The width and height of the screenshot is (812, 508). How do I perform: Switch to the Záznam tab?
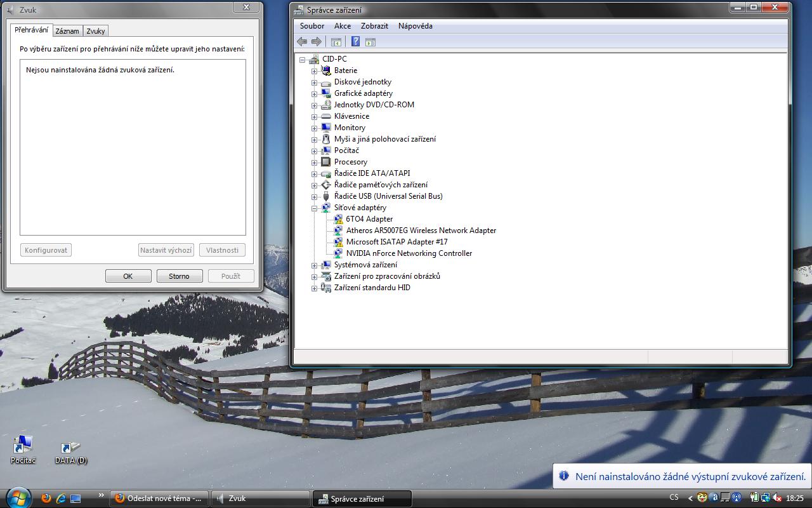tap(67, 31)
